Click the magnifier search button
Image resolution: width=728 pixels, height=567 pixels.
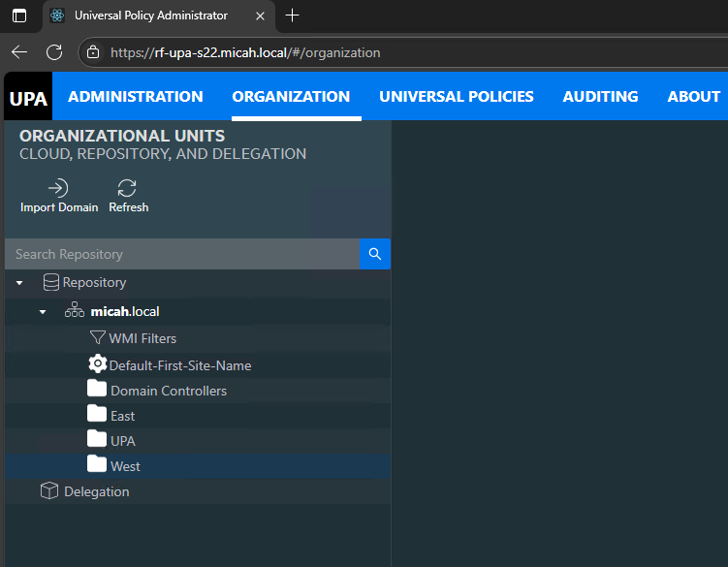click(375, 254)
